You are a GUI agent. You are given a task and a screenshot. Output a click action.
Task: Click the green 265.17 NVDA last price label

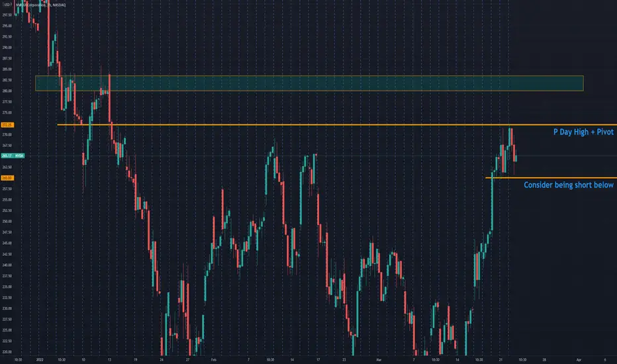[x=13, y=156]
